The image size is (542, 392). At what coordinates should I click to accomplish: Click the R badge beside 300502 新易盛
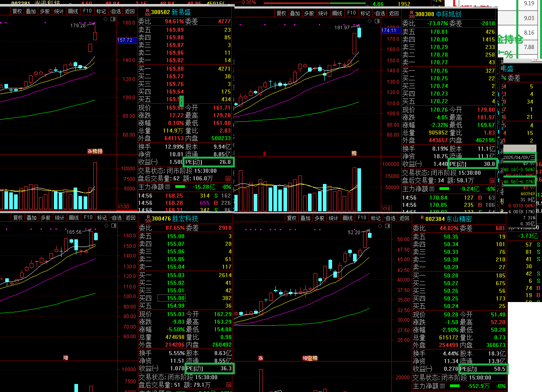tap(148, 12)
